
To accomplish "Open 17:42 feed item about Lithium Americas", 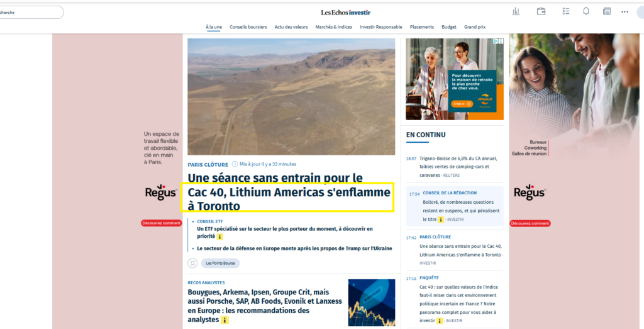I will (461, 254).
